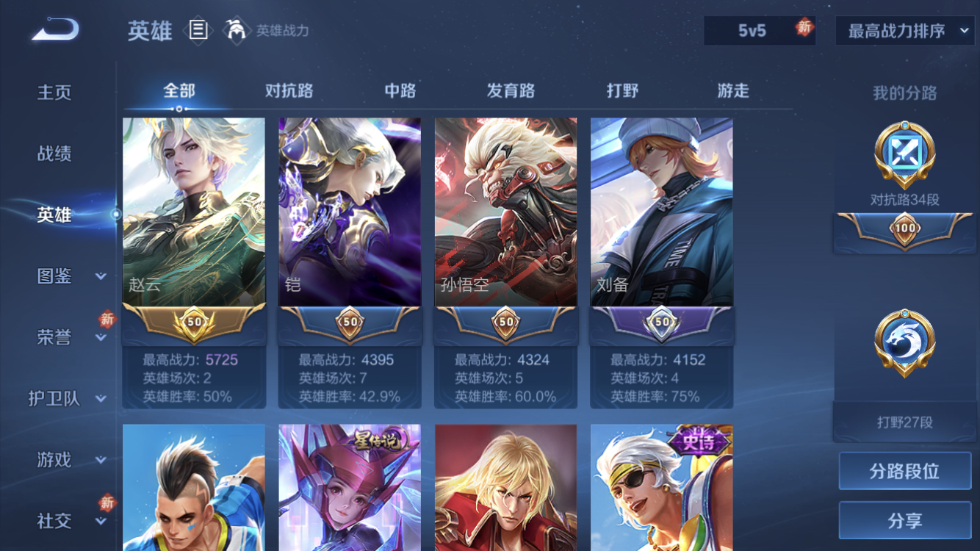Open the 最高战力排序 sort dropdown
The height and width of the screenshot is (551, 980).
[905, 31]
